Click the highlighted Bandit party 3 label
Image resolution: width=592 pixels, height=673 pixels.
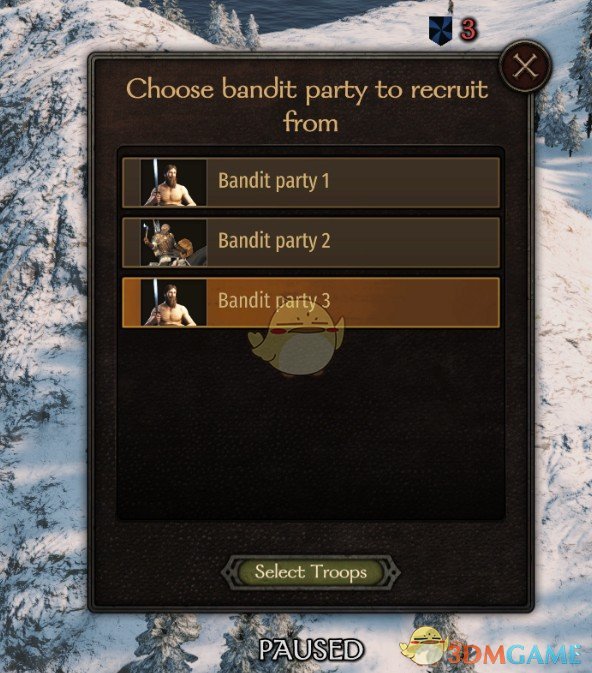(274, 300)
